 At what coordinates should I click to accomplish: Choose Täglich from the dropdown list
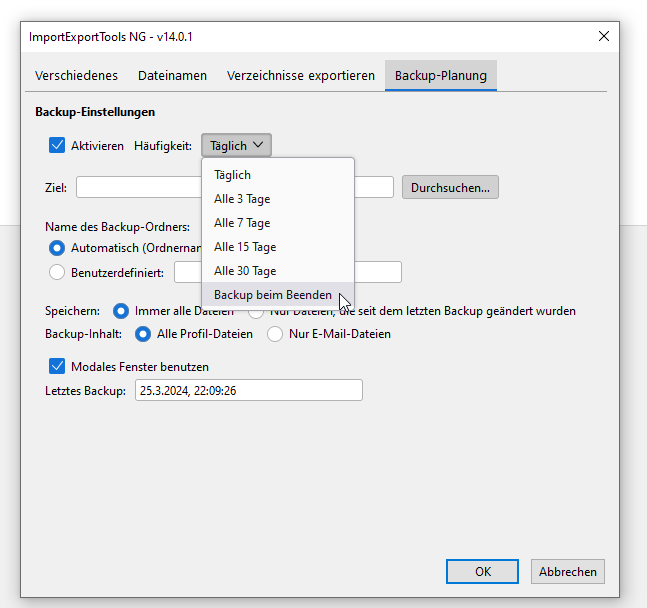coord(278,175)
